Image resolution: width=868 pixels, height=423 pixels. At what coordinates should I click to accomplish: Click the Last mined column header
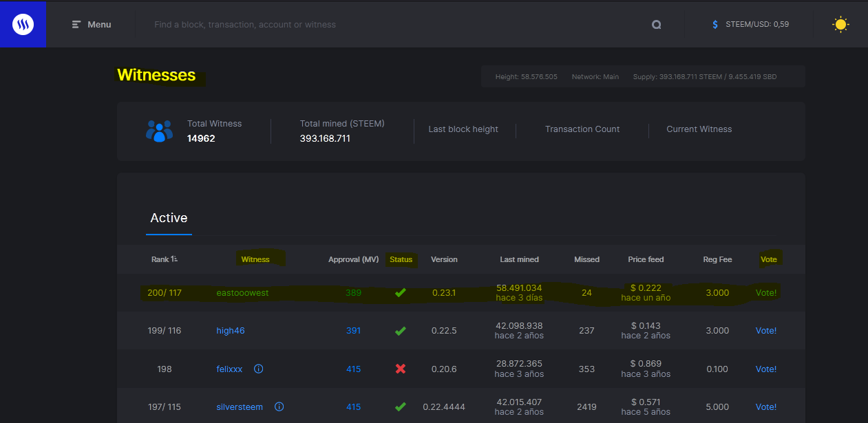(519, 259)
